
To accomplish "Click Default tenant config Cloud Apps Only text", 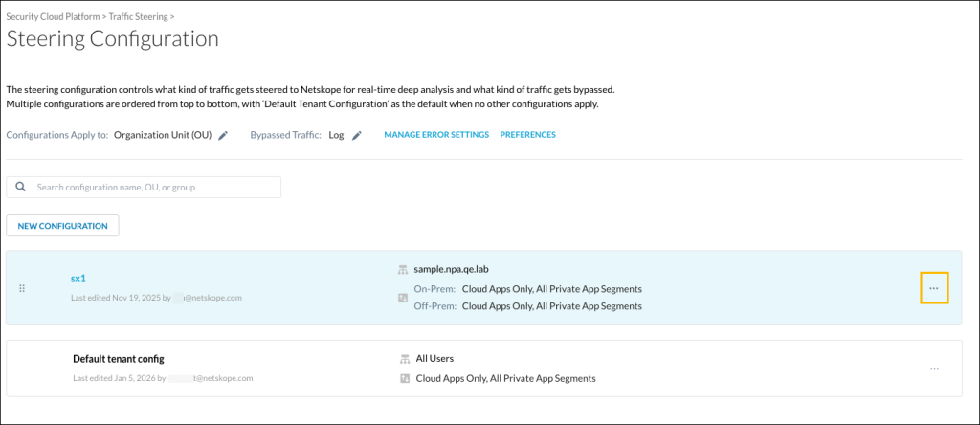I will [x=505, y=378].
